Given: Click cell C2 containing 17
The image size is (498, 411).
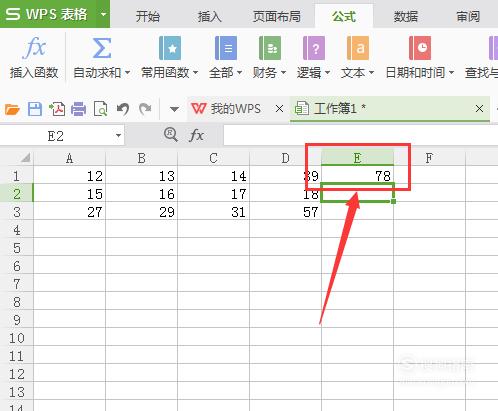Looking at the screenshot, I should point(213,193).
